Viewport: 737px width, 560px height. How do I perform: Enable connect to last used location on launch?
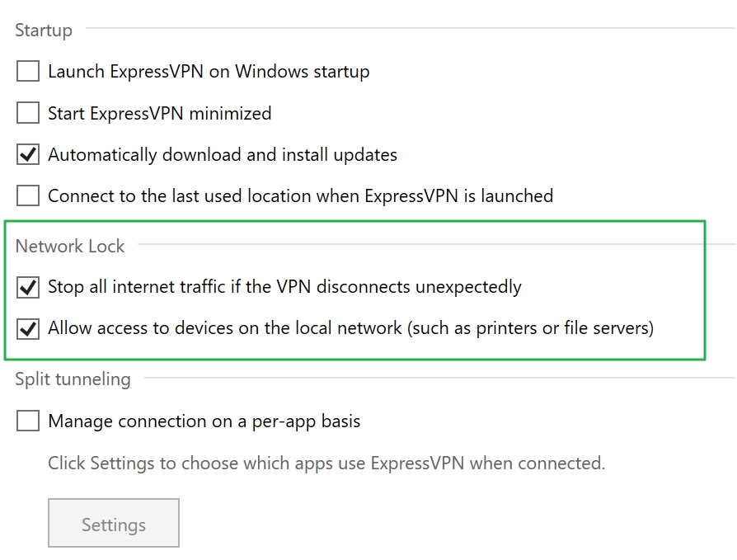[26, 196]
